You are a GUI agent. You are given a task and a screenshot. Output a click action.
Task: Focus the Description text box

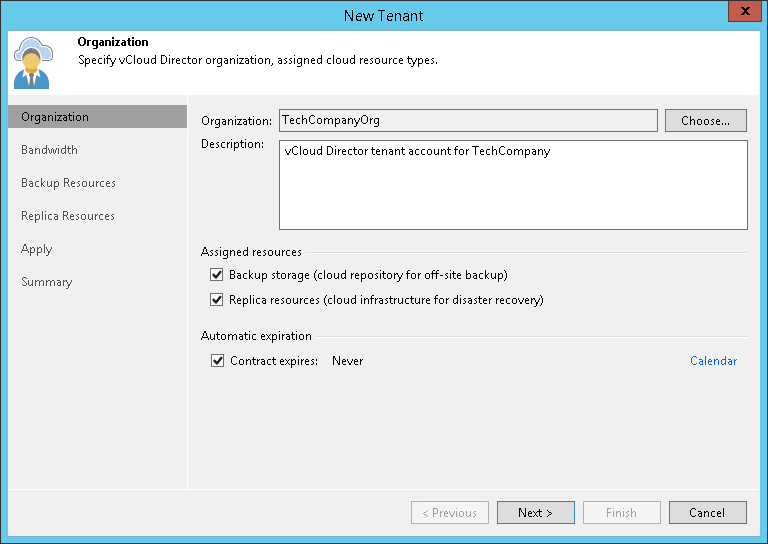(x=513, y=185)
